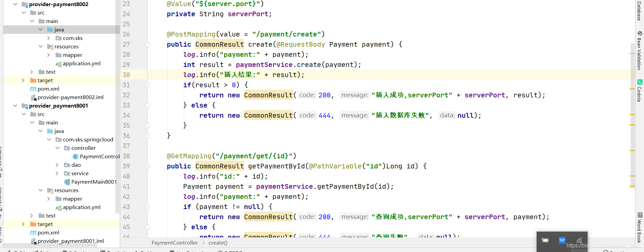Collapse the src folder under provider-payment8002

[x=24, y=13]
